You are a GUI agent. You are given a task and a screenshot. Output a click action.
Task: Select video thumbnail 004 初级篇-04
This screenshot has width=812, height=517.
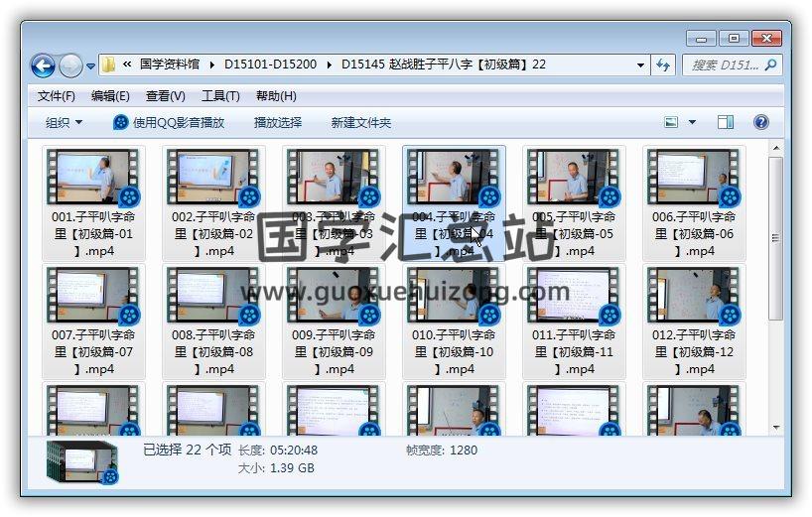click(454, 178)
